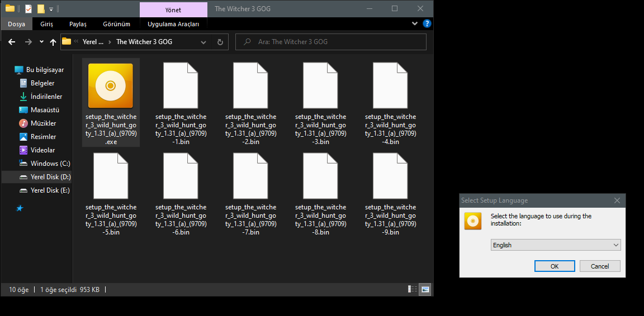644x316 pixels.
Task: Refresh the current folder view
Action: coord(220,42)
